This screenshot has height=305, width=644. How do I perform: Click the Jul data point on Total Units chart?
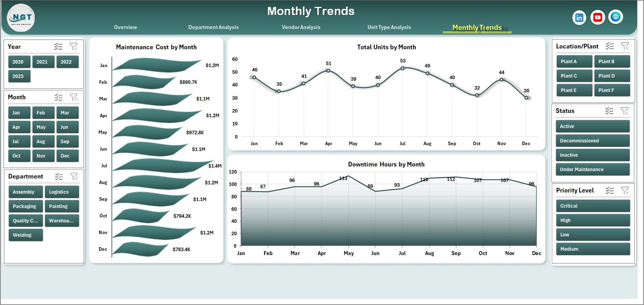[402, 68]
